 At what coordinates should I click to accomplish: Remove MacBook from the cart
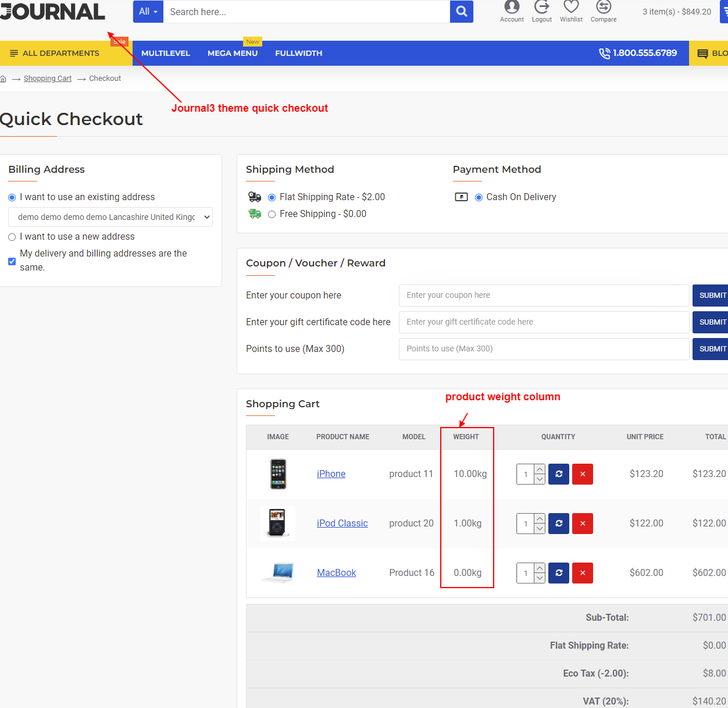[x=583, y=573]
